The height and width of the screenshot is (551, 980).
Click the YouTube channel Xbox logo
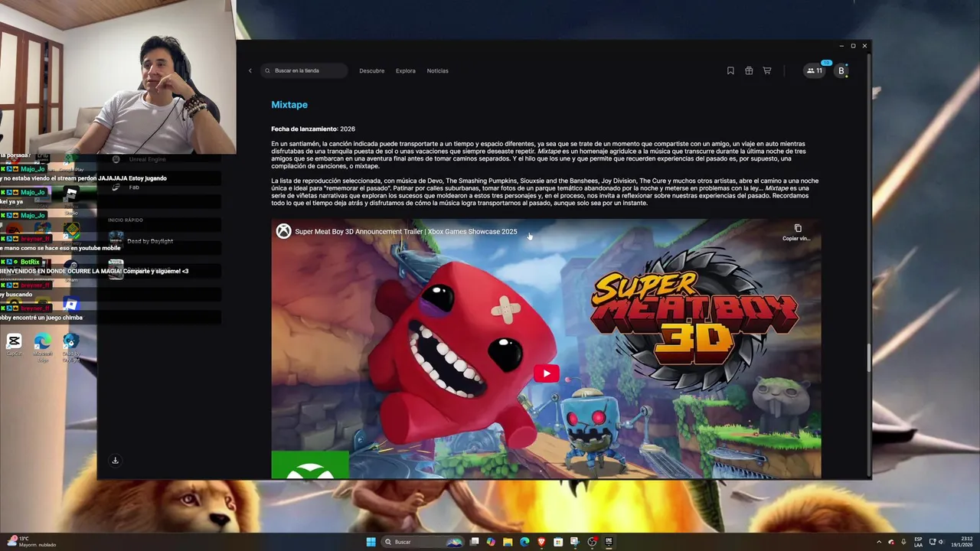(283, 231)
